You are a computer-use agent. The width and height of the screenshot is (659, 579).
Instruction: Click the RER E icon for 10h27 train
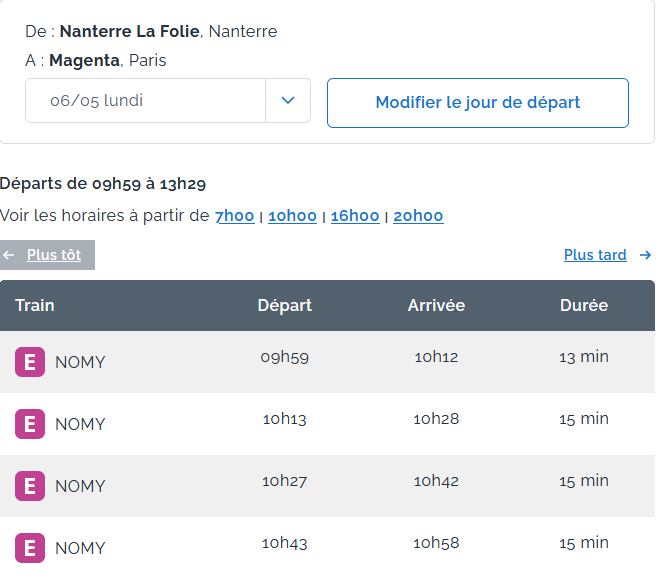tap(30, 486)
